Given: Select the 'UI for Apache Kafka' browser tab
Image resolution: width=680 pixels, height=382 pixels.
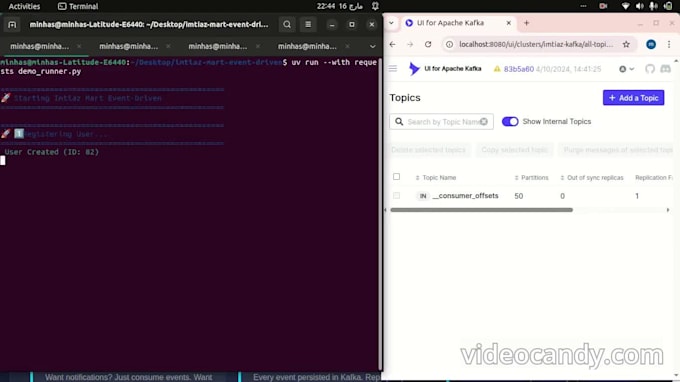Looking at the screenshot, I should tap(450, 23).
